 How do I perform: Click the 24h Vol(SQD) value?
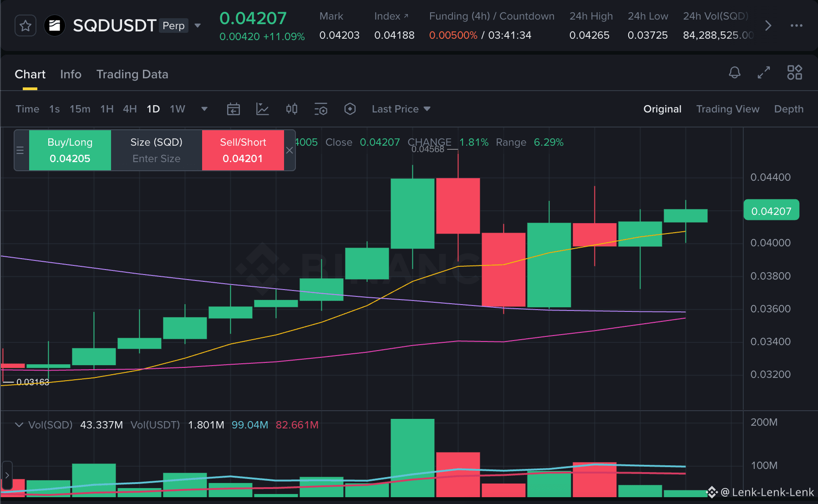pyautogui.click(x=718, y=35)
